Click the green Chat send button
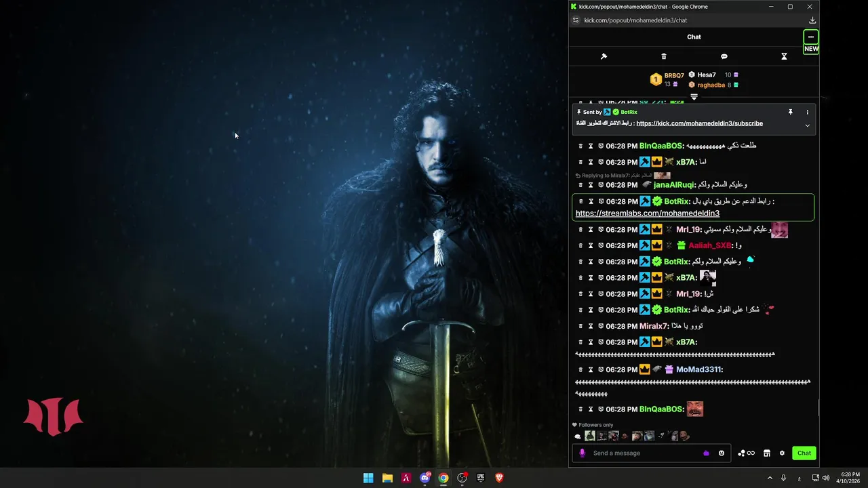This screenshot has height=488, width=868. [x=804, y=453]
